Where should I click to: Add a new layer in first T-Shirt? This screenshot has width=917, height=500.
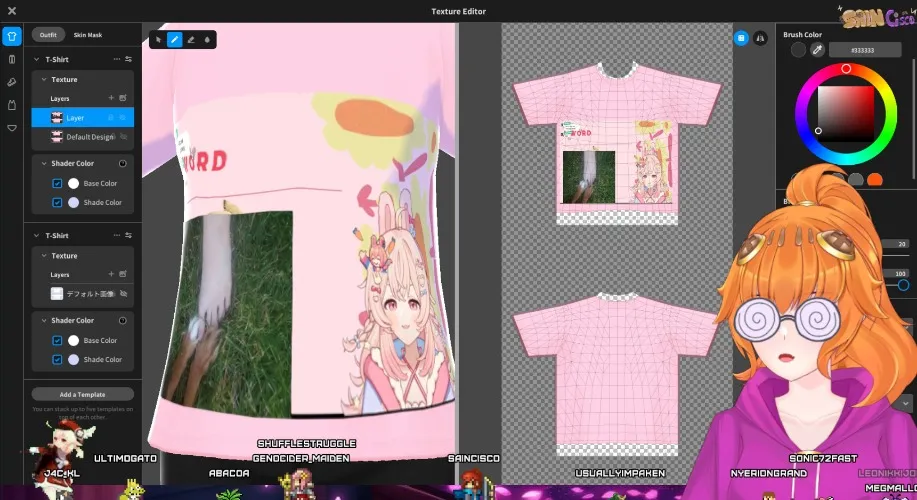tap(111, 98)
